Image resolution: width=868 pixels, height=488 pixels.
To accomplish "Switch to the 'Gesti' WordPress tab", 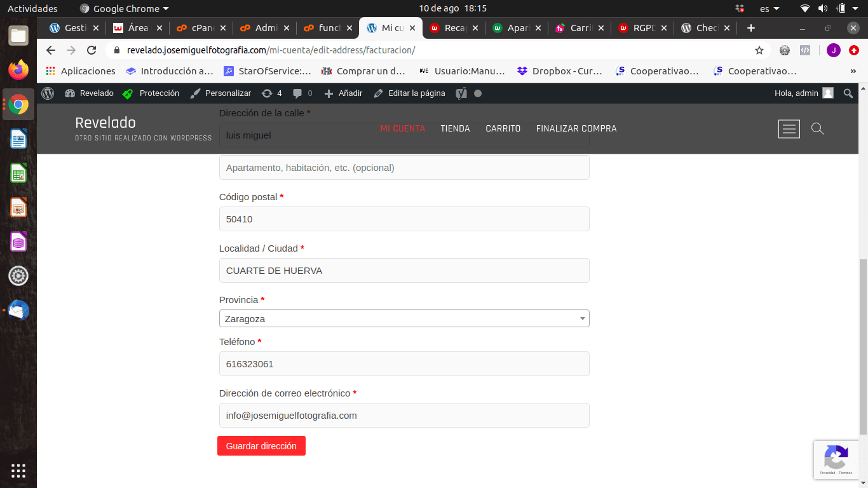I will pyautogui.click(x=75, y=28).
